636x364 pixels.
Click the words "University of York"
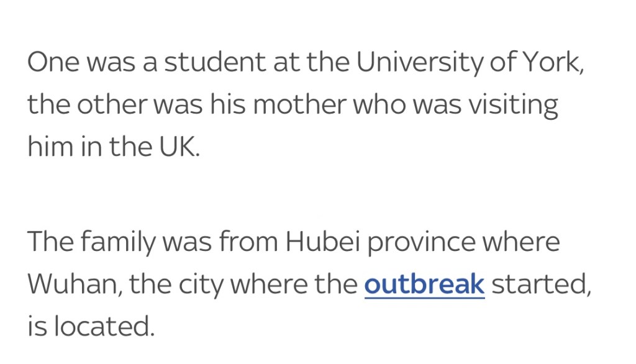pyautogui.click(x=470, y=63)
